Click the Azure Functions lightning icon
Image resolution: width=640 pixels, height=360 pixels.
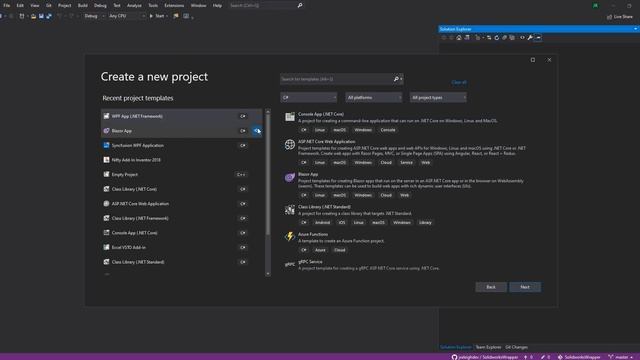coord(290,237)
